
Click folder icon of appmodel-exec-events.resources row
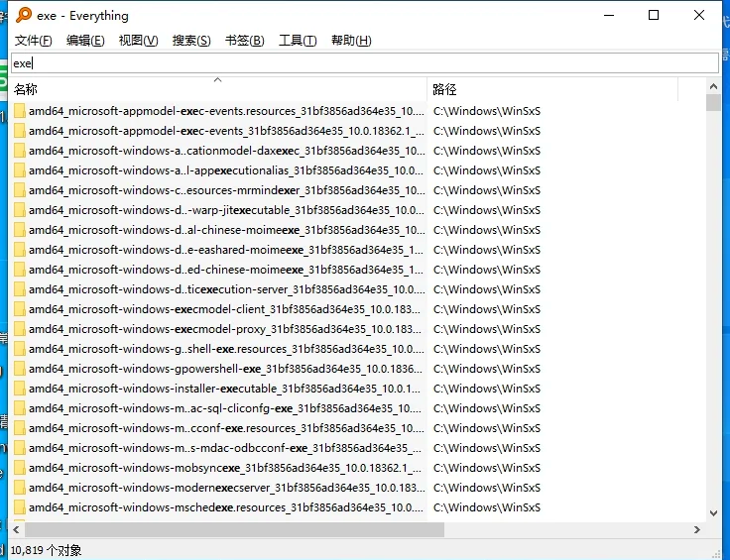point(20,111)
